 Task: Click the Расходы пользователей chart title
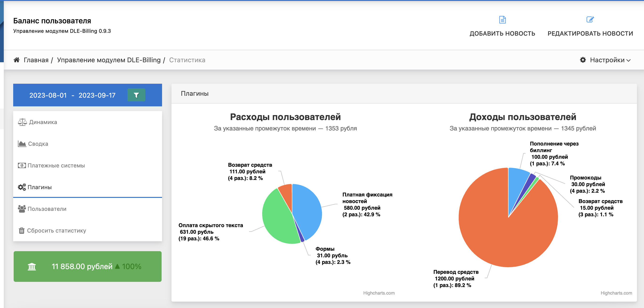coord(285,117)
